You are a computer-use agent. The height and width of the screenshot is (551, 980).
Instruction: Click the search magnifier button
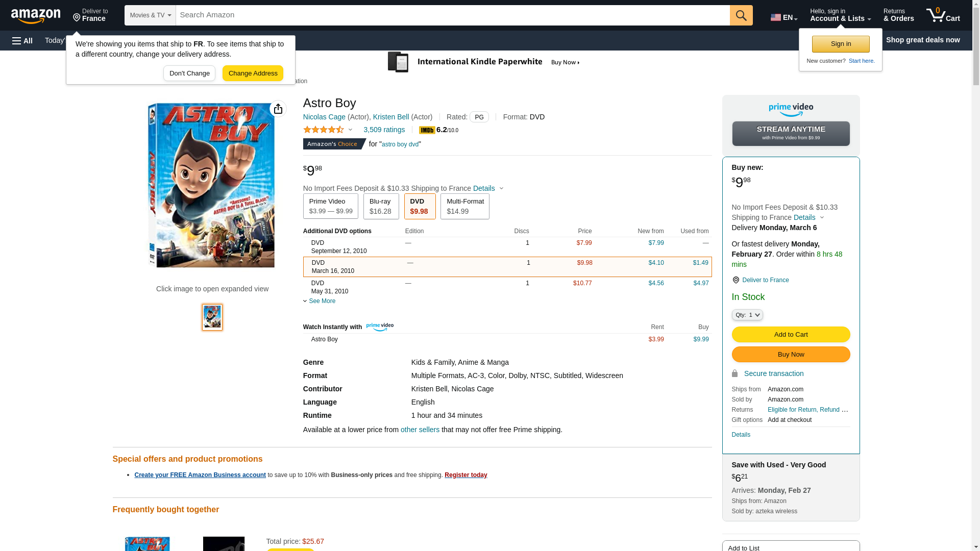(741, 15)
